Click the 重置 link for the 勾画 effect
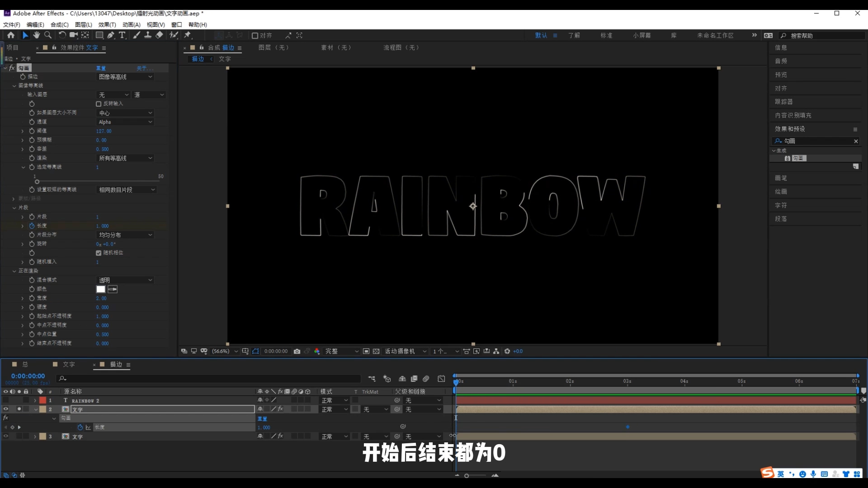The image size is (868, 488). tap(101, 68)
